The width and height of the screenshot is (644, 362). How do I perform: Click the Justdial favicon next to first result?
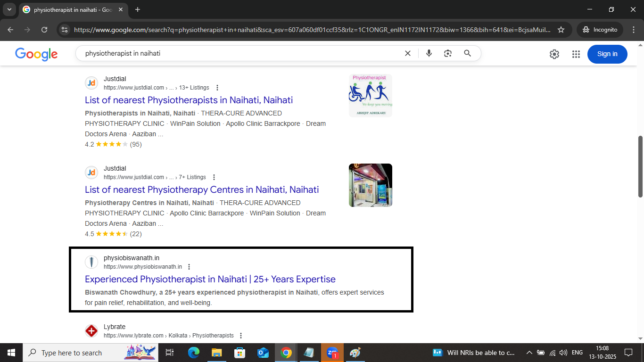point(91,82)
